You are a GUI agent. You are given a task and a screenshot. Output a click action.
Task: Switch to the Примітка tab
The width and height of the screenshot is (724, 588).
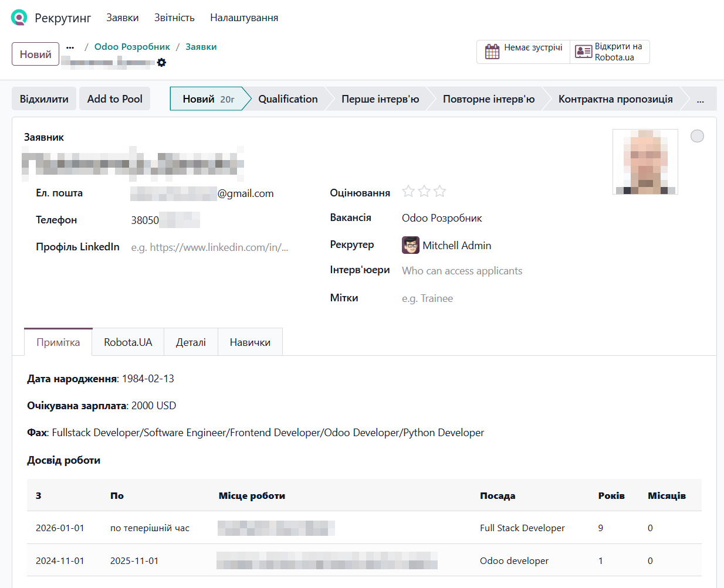(58, 342)
